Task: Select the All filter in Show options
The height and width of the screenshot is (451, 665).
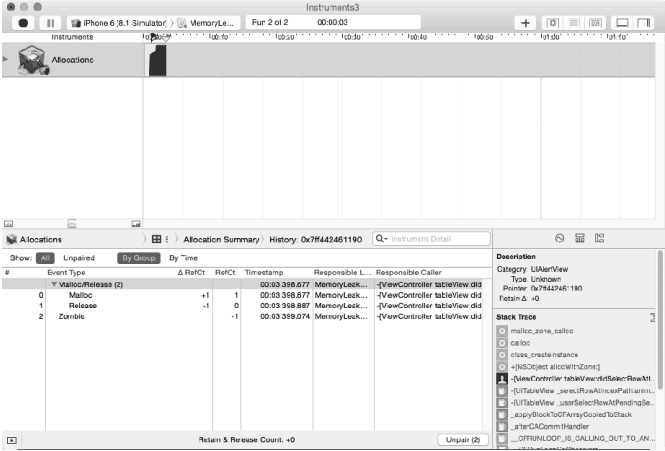Action: coord(45,257)
